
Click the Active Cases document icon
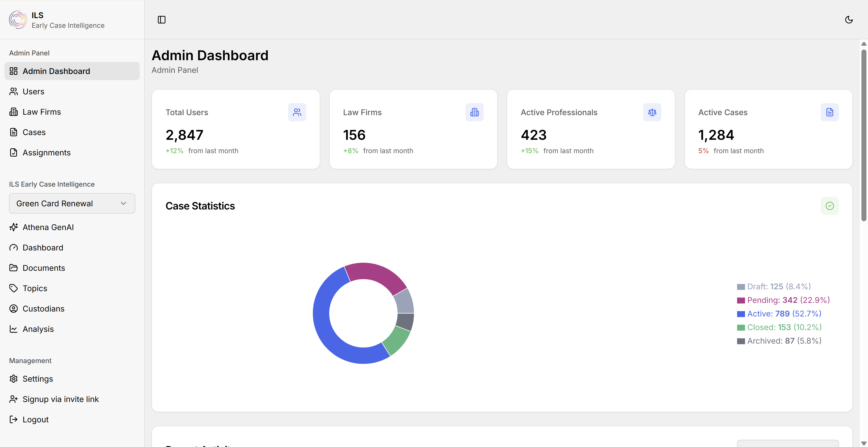(830, 112)
